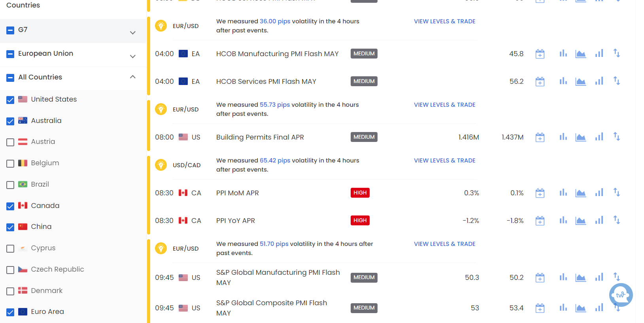Follow the 55.73 pips volatility link

pos(275,105)
